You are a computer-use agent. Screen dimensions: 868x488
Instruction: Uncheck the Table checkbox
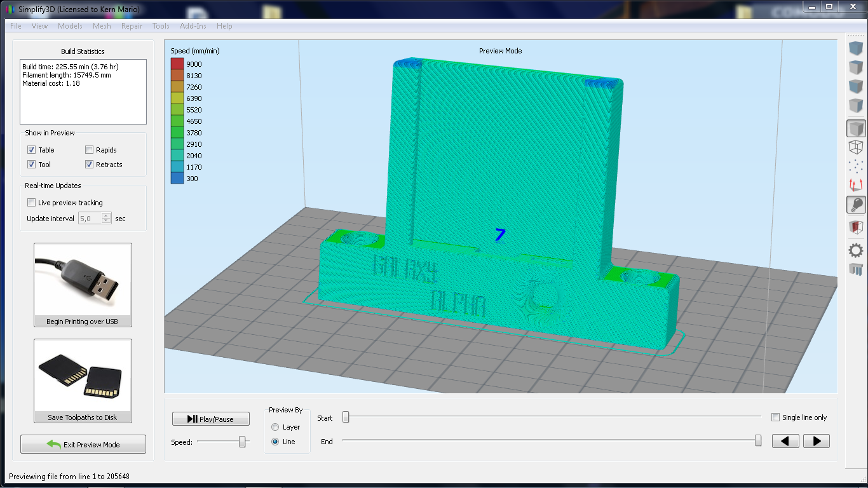point(31,150)
